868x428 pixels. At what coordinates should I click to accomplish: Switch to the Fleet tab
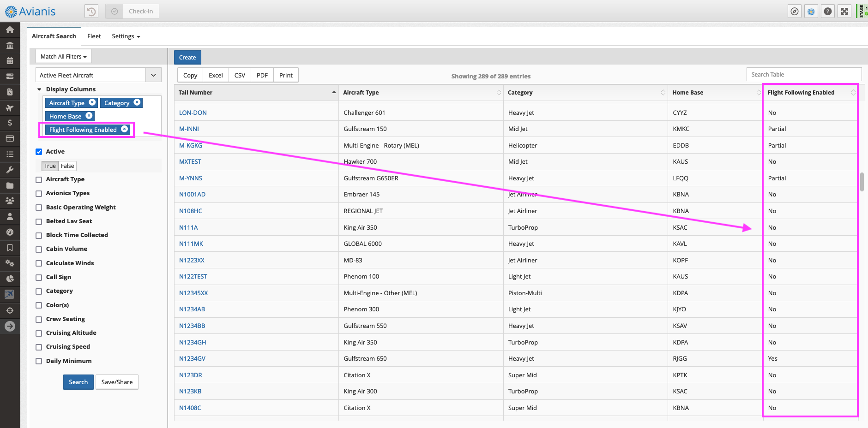[94, 36]
